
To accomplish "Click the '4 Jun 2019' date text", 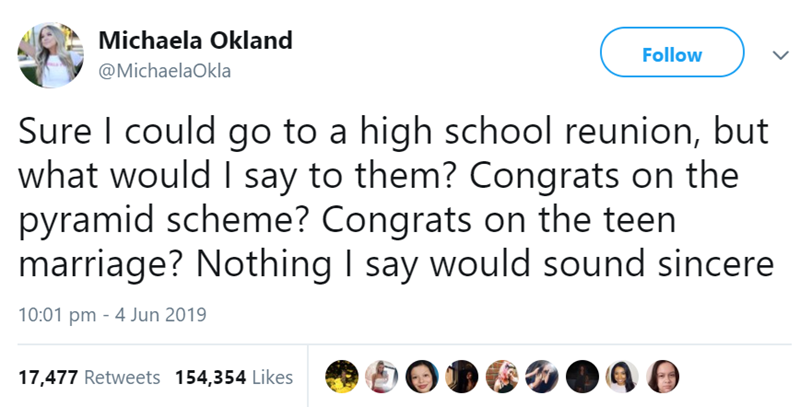I will [x=160, y=316].
